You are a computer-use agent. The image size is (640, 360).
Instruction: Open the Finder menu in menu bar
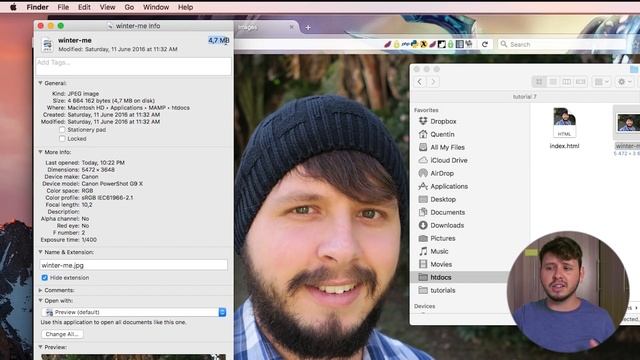[x=38, y=7]
